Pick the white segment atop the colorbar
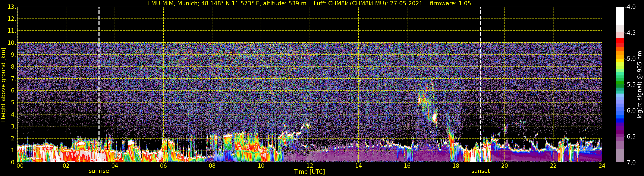The height and width of the screenshot is (176, 644). pyautogui.click(x=620, y=16)
